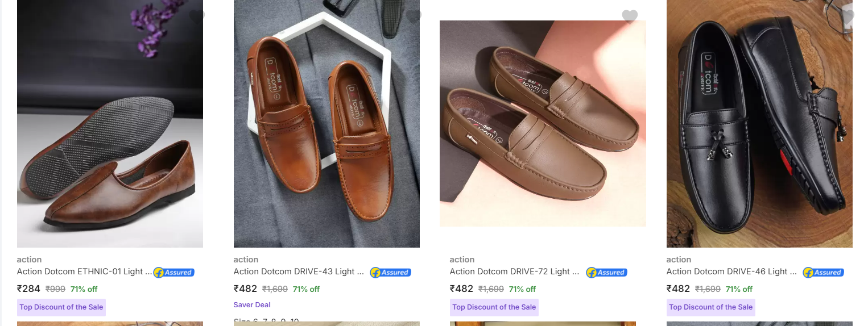The width and height of the screenshot is (868, 326).
Task: Click the ₹284 price of ETHNIC-01 shoe
Action: (29, 289)
